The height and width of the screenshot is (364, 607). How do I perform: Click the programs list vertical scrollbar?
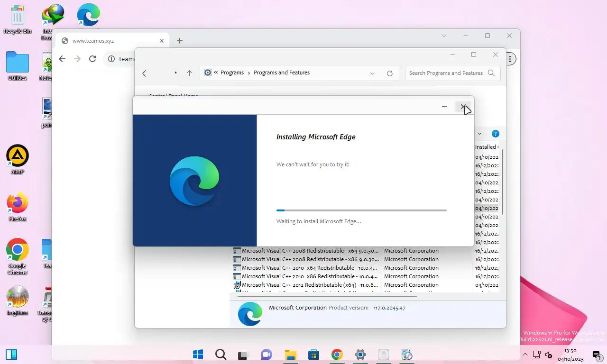pos(503,182)
